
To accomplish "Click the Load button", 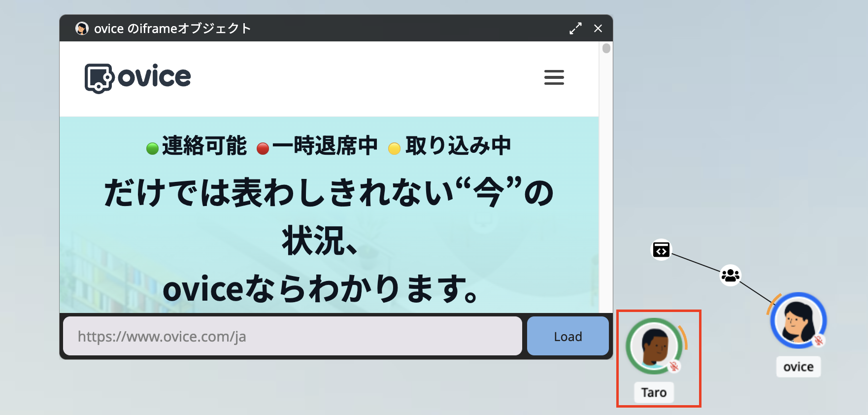I will coord(568,336).
